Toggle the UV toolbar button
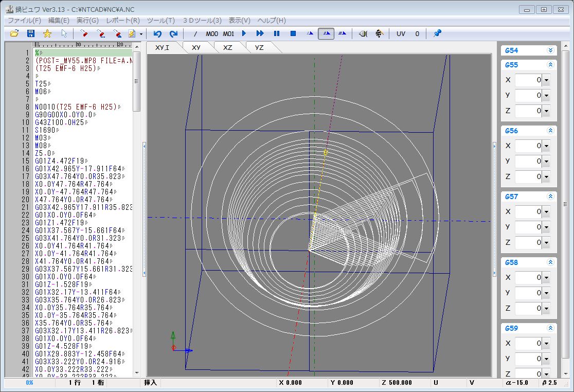Screen dimensions: 574x392 [x=401, y=33]
